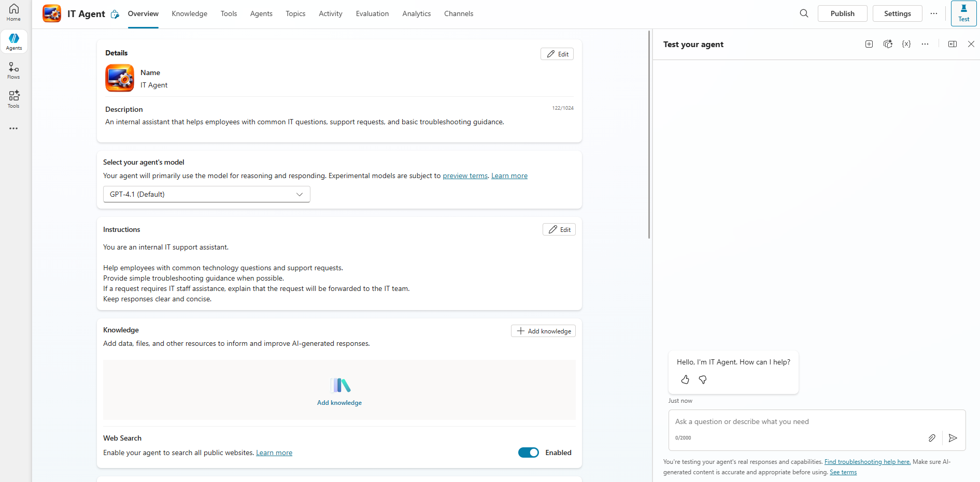The image size is (980, 482).
Task: Expand the left sidebar more menu
Action: pos(13,128)
